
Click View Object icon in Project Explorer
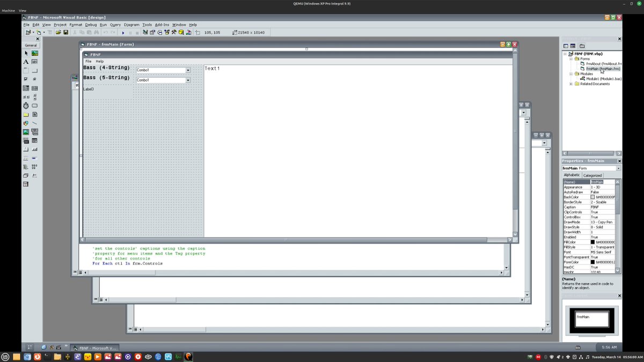click(x=573, y=46)
